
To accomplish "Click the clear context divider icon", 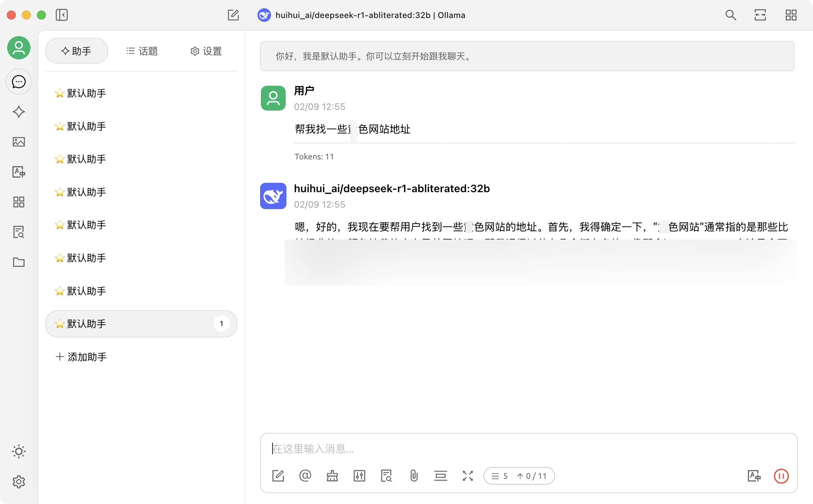I will click(x=441, y=476).
